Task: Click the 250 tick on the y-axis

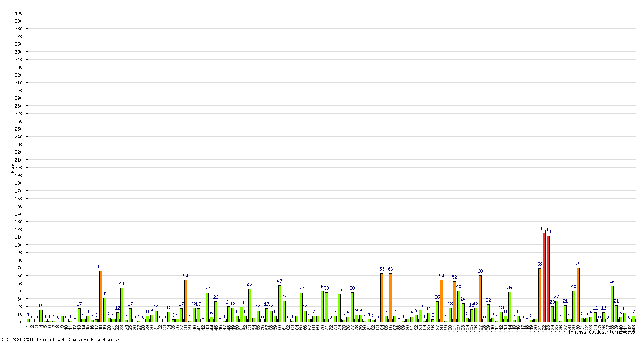Action: pyautogui.click(x=18, y=129)
